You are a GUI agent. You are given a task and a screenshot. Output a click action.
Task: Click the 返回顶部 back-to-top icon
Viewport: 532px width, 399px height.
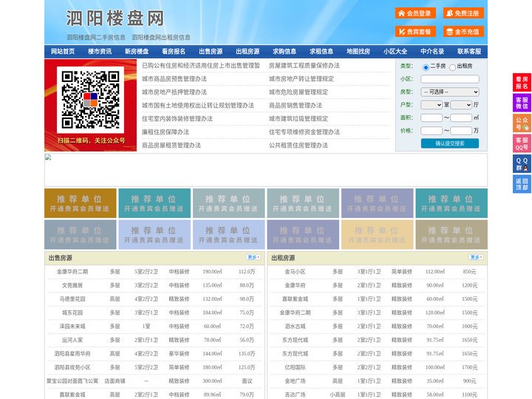coord(522,184)
